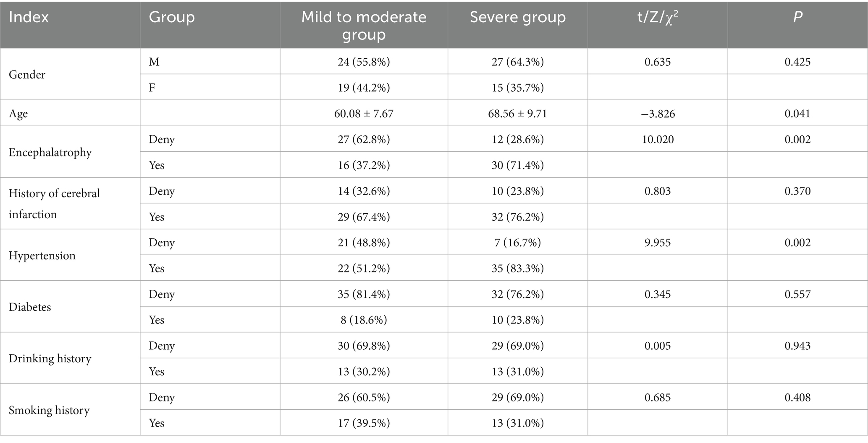
Task: Click the 10.020 statistic value
Action: tap(658, 140)
